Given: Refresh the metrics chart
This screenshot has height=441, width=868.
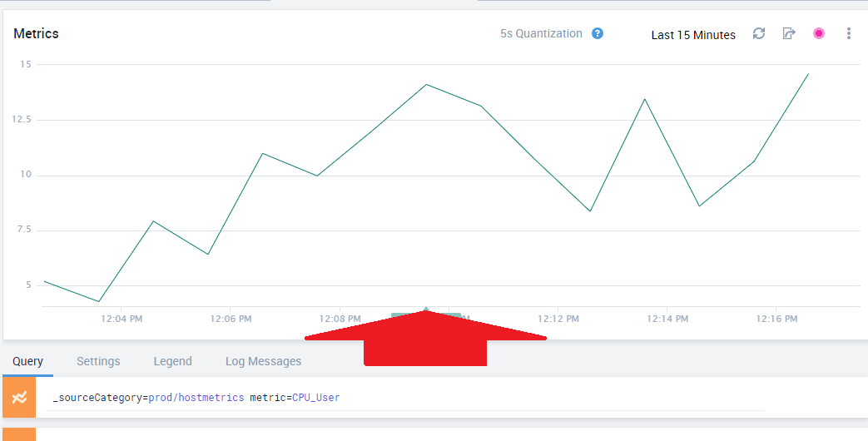Looking at the screenshot, I should pos(758,34).
